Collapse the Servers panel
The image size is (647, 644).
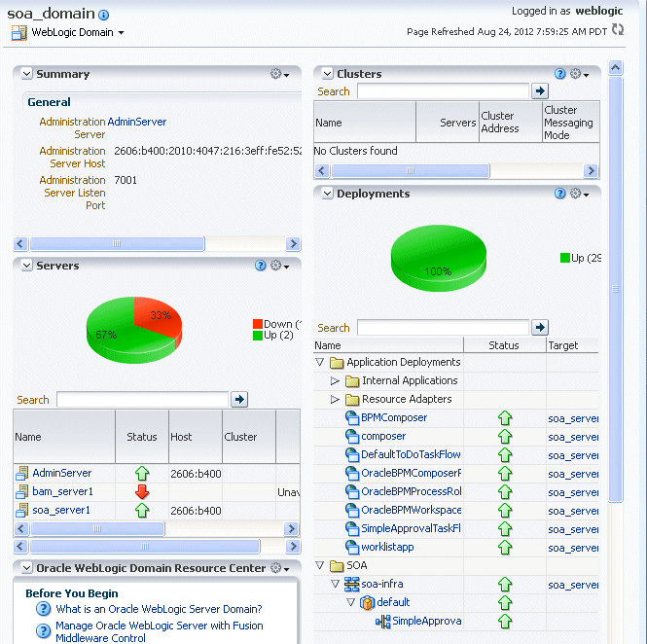(x=27, y=266)
